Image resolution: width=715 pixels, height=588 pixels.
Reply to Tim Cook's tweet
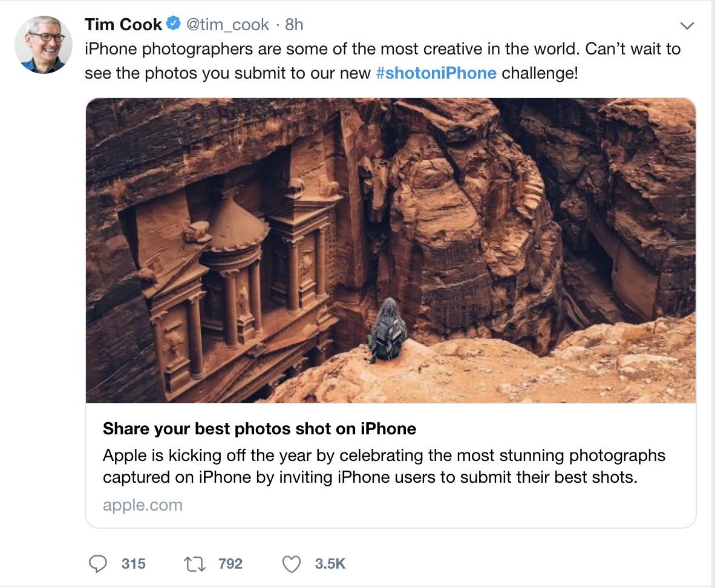(99, 564)
